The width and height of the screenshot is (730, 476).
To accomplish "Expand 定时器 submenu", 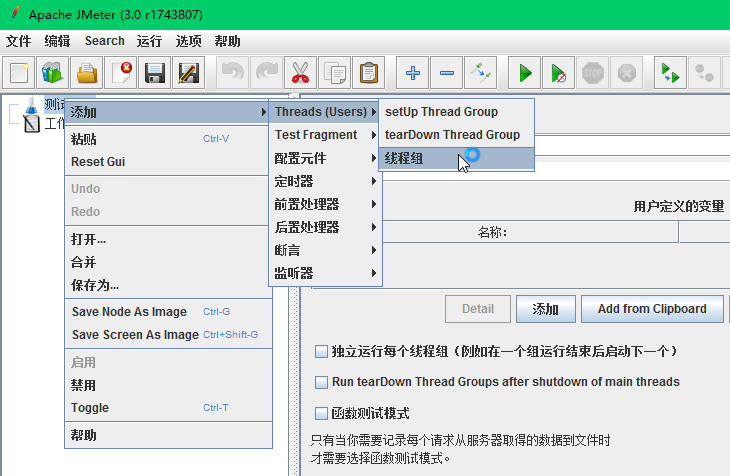I will click(325, 181).
